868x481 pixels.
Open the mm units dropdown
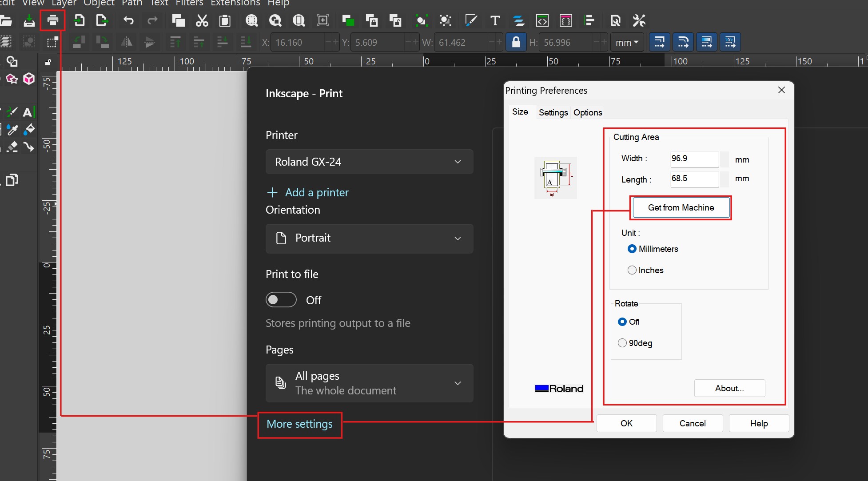click(627, 42)
